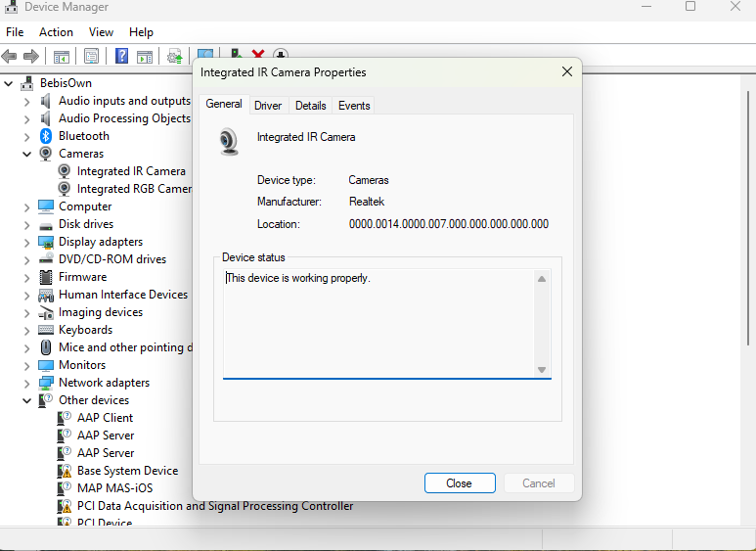Click the Human Interface Devices icon

pos(46,295)
